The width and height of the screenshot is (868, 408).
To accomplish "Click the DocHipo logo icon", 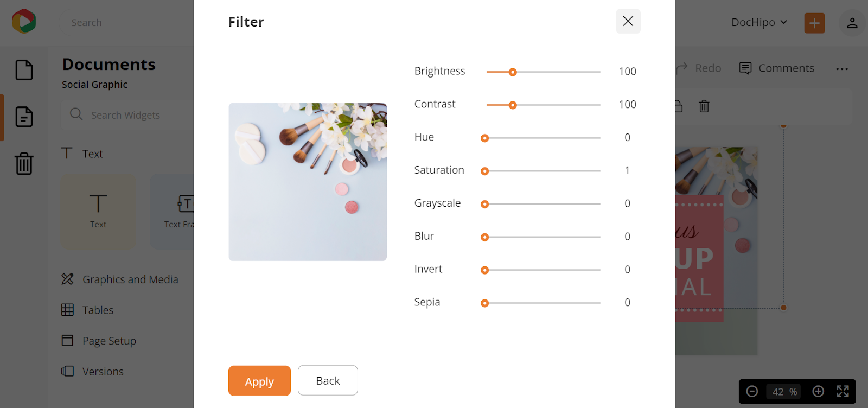I will point(24,22).
